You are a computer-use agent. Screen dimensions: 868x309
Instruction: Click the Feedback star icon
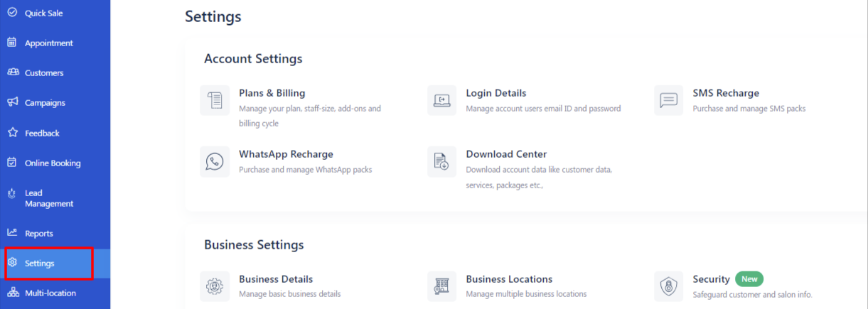pos(12,133)
